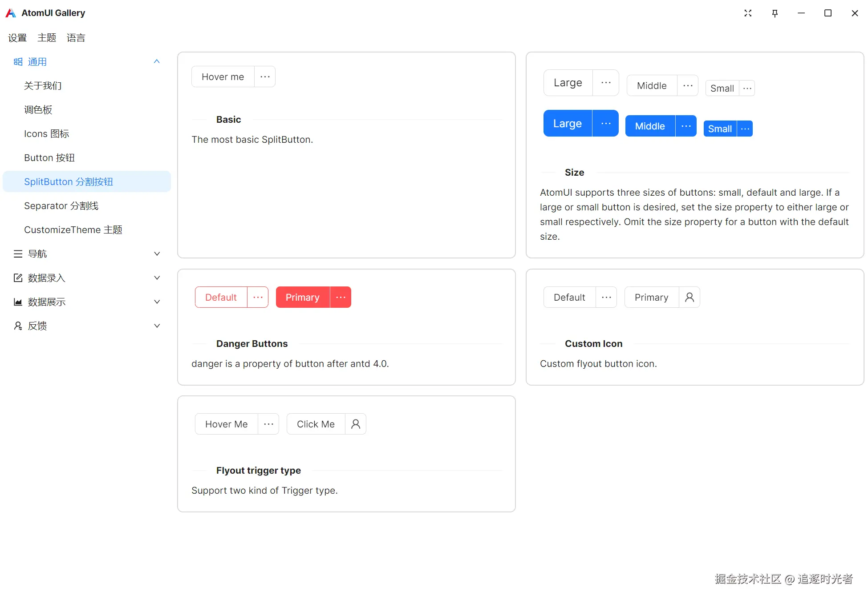The height and width of the screenshot is (600, 868).
Task: Click the user icon beside Primary button
Action: [689, 297]
